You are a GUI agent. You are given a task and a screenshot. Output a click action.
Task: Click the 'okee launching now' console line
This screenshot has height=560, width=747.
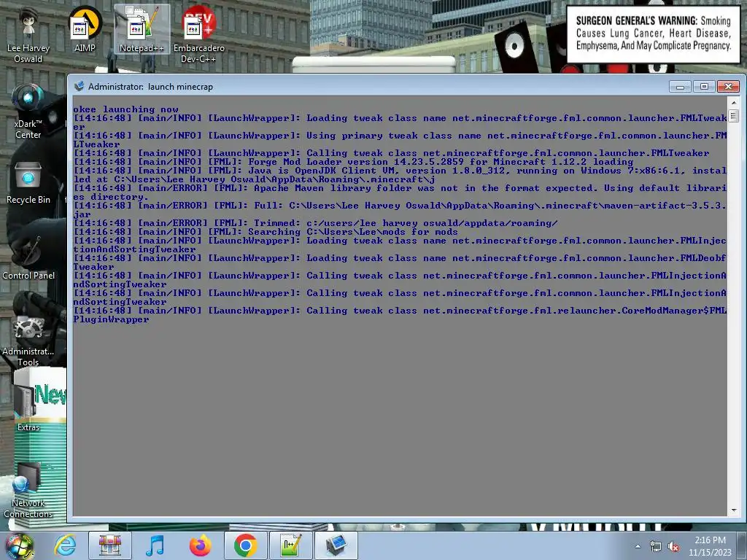point(125,109)
